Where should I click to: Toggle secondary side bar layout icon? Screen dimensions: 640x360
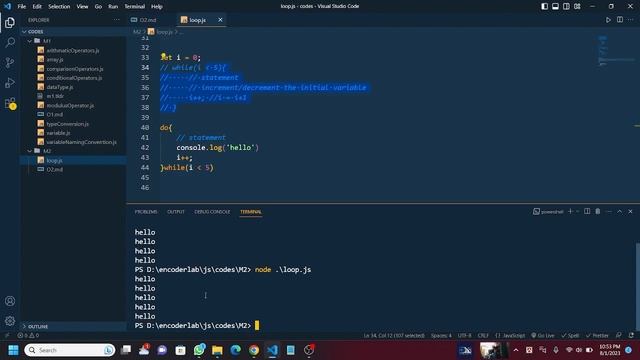tap(566, 6)
